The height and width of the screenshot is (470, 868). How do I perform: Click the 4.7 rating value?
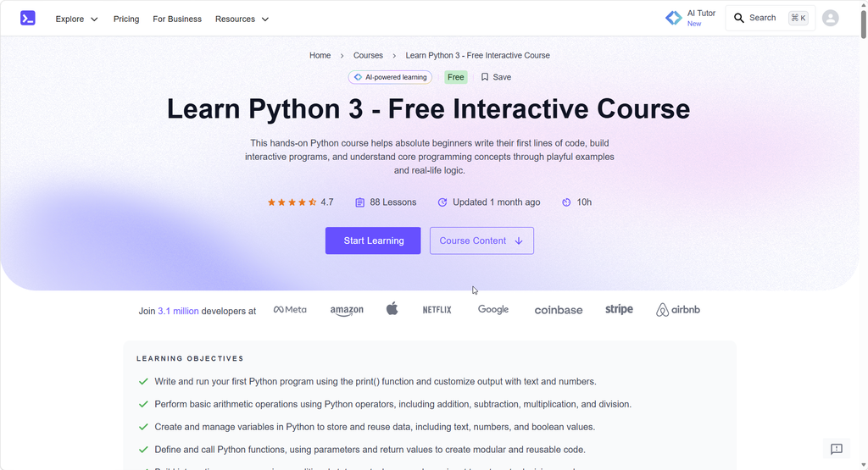327,202
